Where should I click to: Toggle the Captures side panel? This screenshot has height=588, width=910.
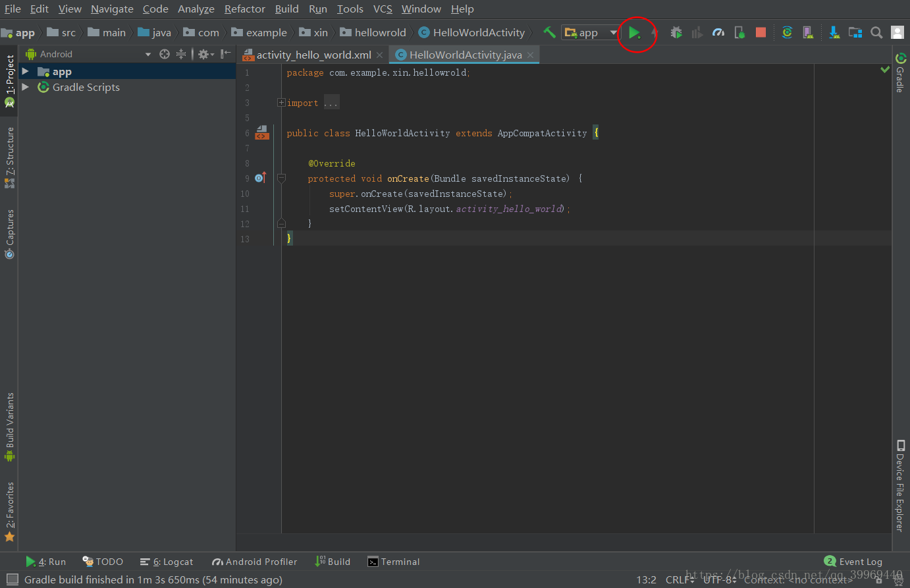pos(9,234)
